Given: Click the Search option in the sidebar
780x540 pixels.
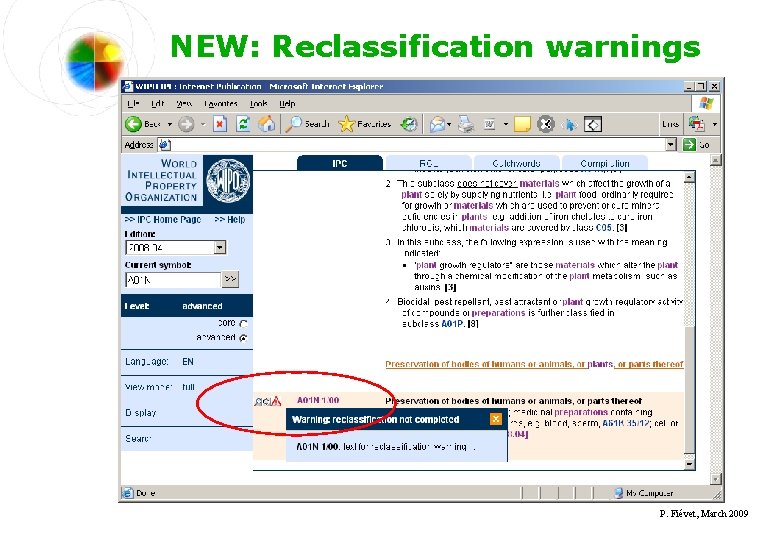Looking at the screenshot, I should click(138, 439).
